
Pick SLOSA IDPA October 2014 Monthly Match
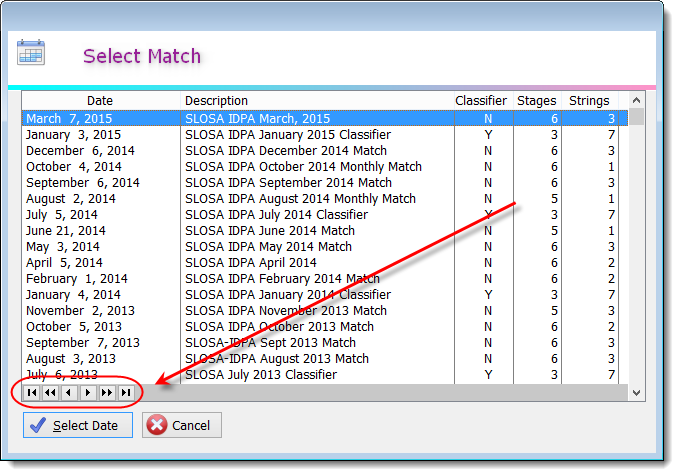click(303, 167)
